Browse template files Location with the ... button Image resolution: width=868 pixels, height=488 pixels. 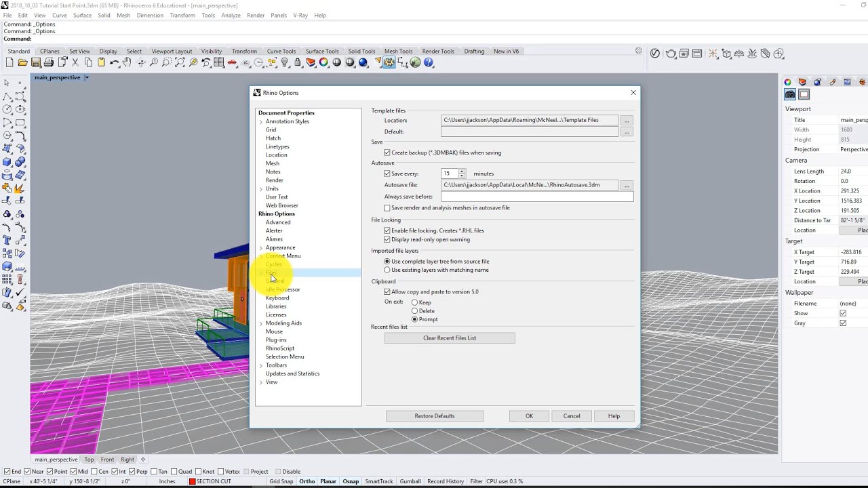point(627,121)
